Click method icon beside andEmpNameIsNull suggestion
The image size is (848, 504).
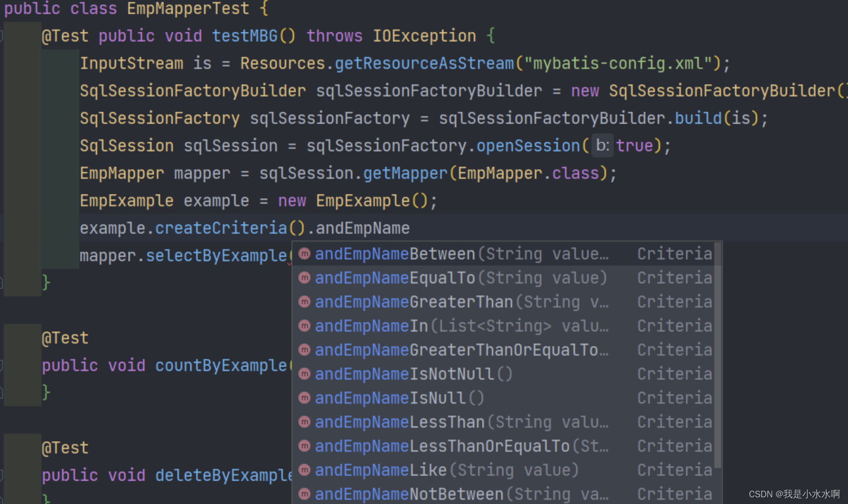point(305,398)
